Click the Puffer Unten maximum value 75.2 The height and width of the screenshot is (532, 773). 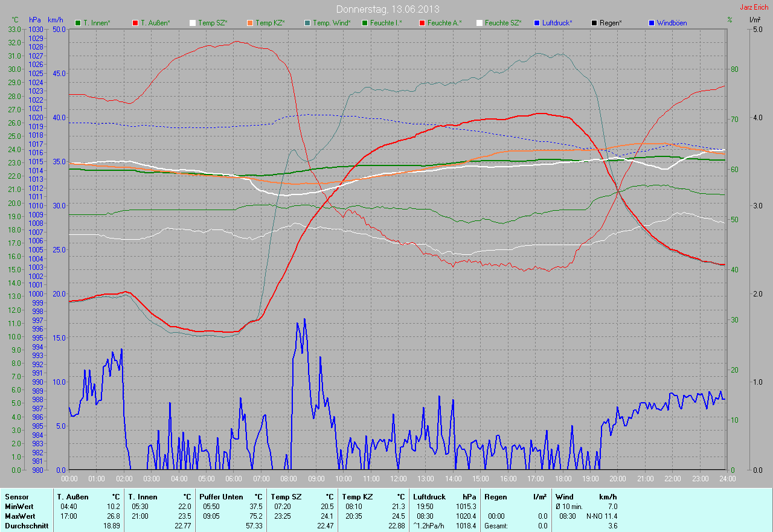pos(255,516)
